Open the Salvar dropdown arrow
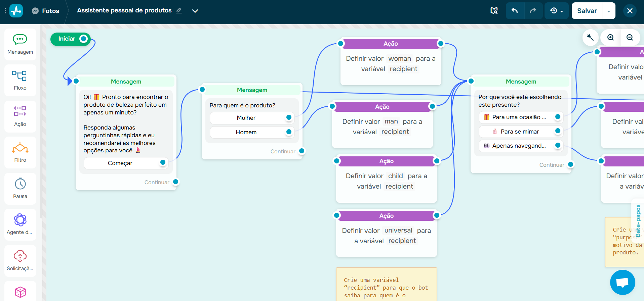 (x=609, y=11)
